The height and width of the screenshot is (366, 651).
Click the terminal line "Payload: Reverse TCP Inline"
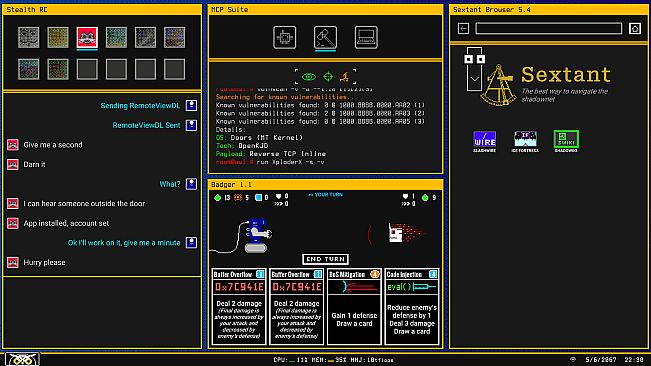click(271, 154)
